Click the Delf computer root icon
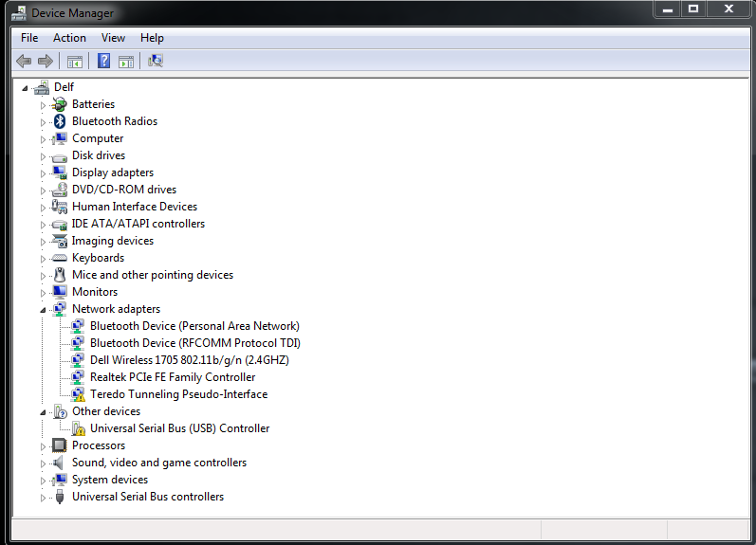Image resolution: width=756 pixels, height=545 pixels. [42, 87]
